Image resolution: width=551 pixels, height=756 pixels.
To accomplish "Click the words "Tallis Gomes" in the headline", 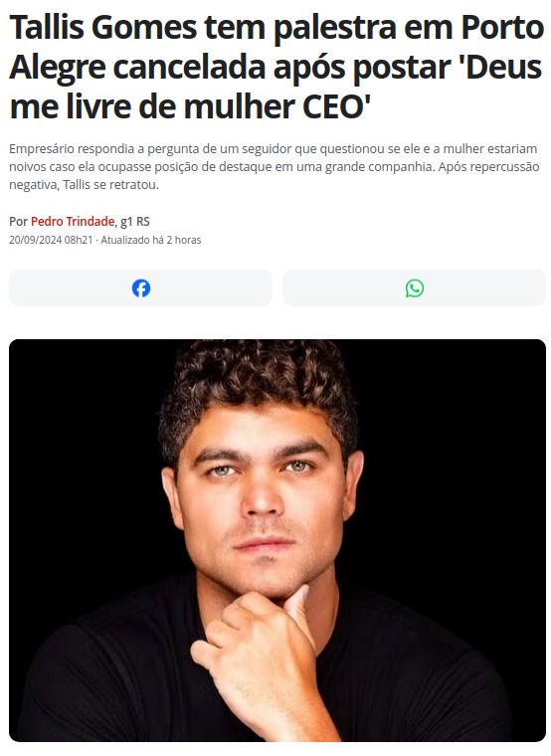I will point(103,28).
